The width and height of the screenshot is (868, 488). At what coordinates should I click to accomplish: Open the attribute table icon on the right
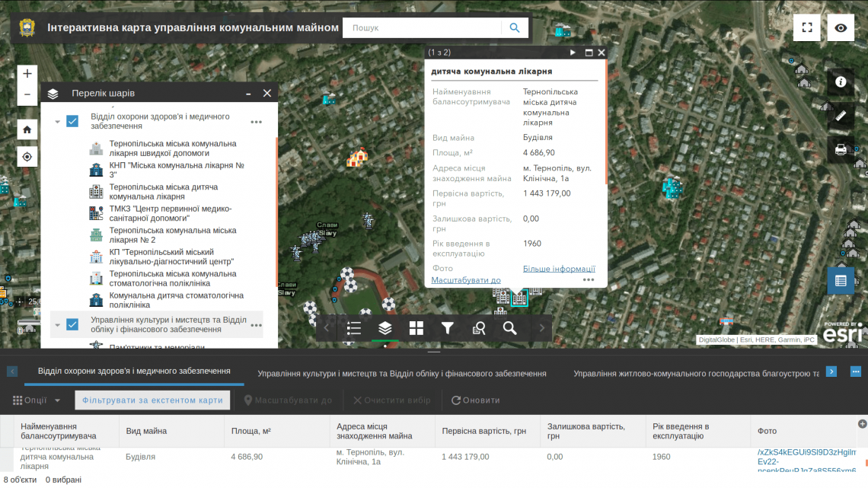pos(841,281)
